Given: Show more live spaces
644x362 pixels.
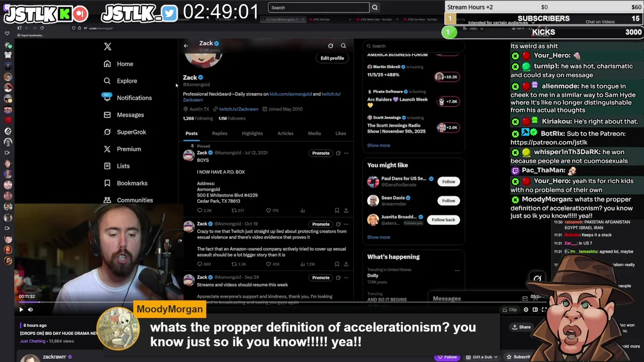Looking at the screenshot, I should 378,146.
